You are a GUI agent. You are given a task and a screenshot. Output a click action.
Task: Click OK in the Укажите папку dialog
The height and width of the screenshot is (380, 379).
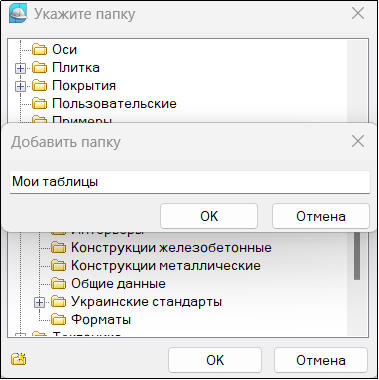(x=215, y=360)
